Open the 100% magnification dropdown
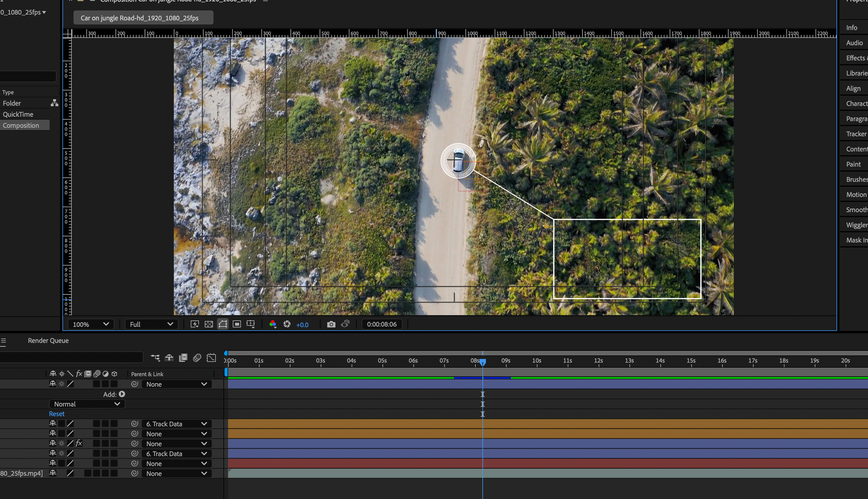Image resolution: width=868 pixels, height=499 pixels. coord(91,324)
